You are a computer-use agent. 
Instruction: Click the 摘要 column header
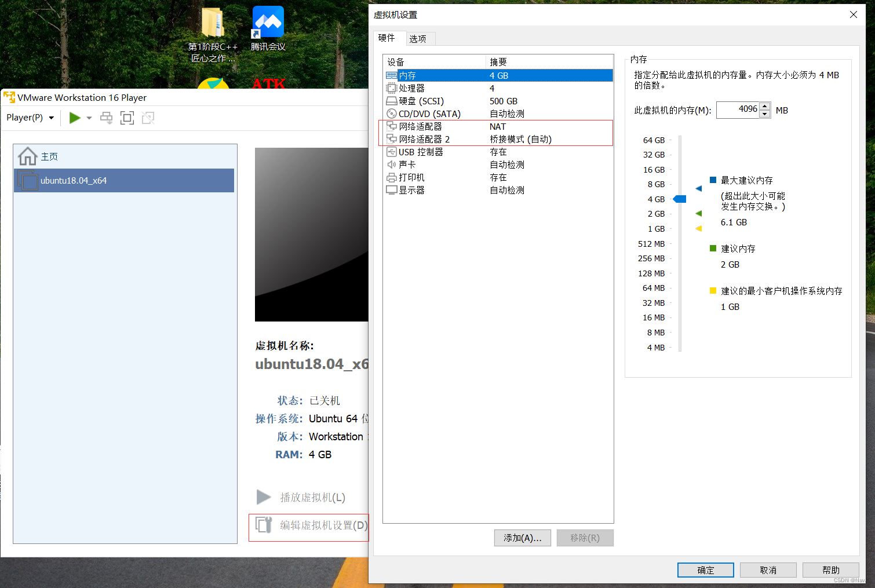point(549,62)
